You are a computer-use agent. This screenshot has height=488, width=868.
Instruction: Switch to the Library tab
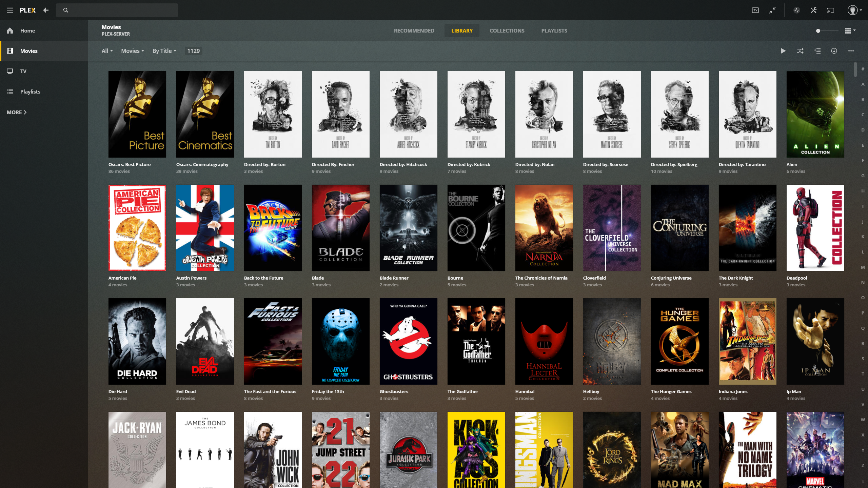pyautogui.click(x=462, y=30)
